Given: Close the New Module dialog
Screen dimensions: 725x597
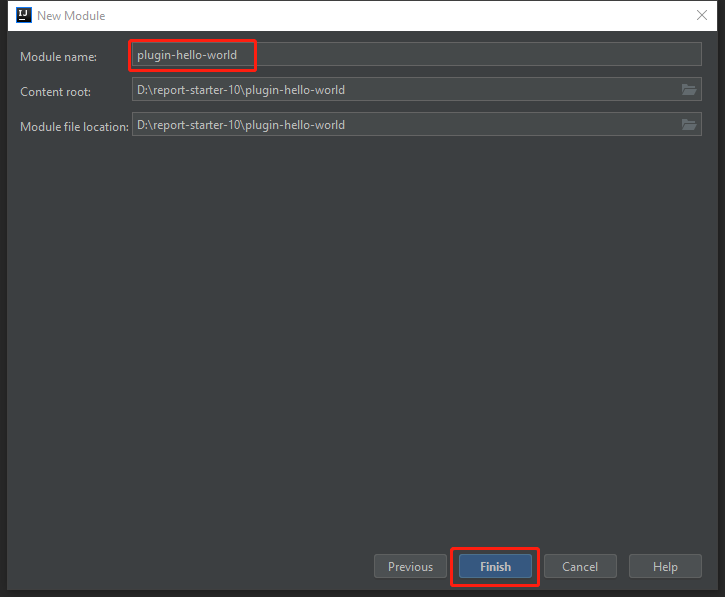Looking at the screenshot, I should [702, 15].
